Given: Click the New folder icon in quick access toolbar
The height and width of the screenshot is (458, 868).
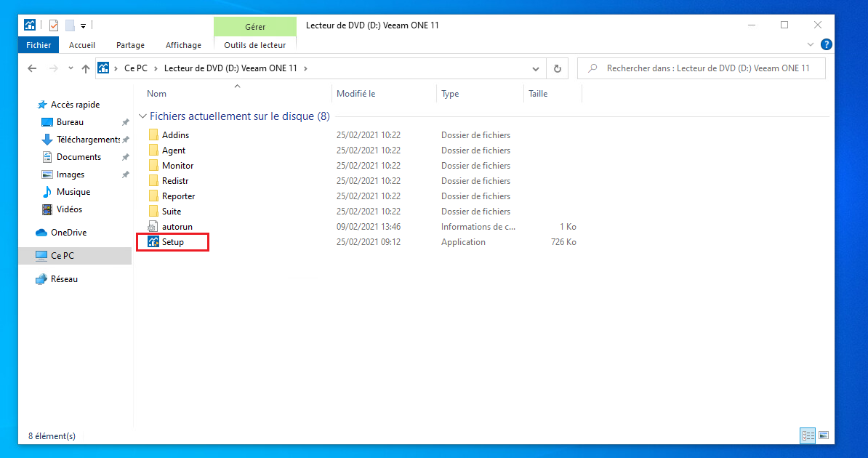Looking at the screenshot, I should 70,25.
